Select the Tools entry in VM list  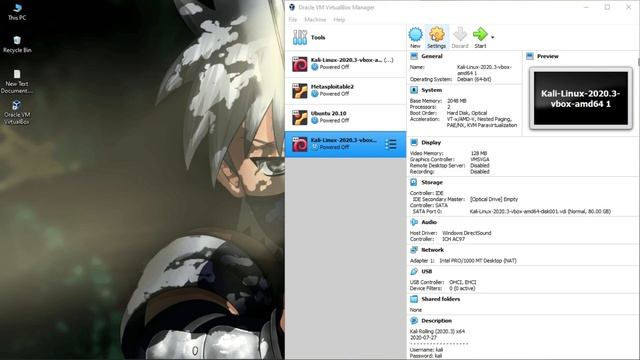(x=345, y=37)
